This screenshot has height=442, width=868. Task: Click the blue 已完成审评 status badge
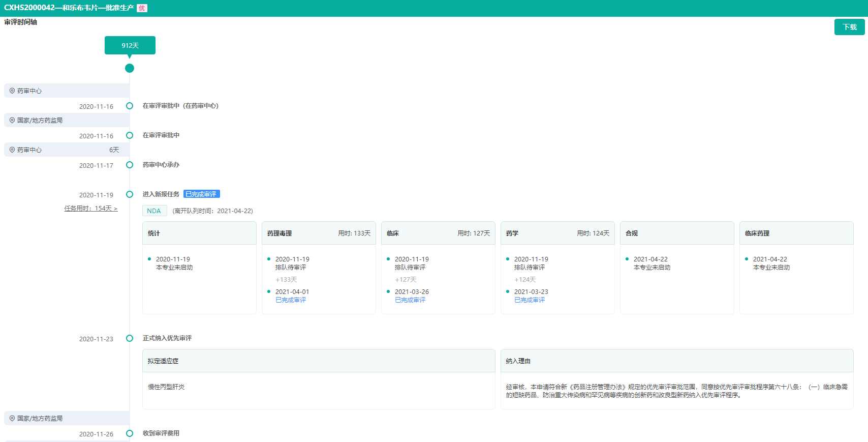pyautogui.click(x=201, y=194)
